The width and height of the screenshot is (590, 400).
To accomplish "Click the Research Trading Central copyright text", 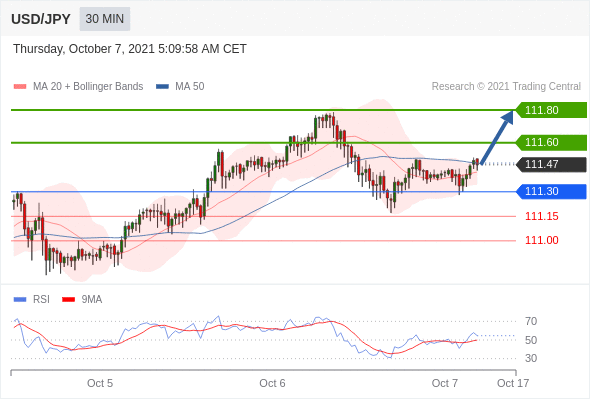I will tap(506, 87).
